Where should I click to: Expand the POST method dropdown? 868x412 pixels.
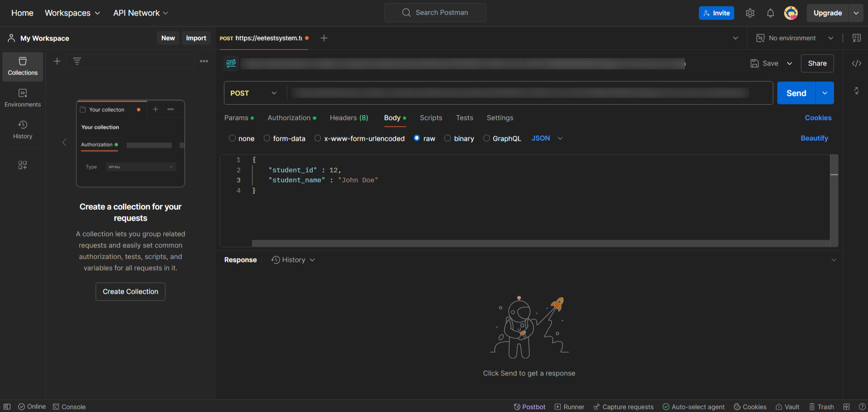(254, 93)
